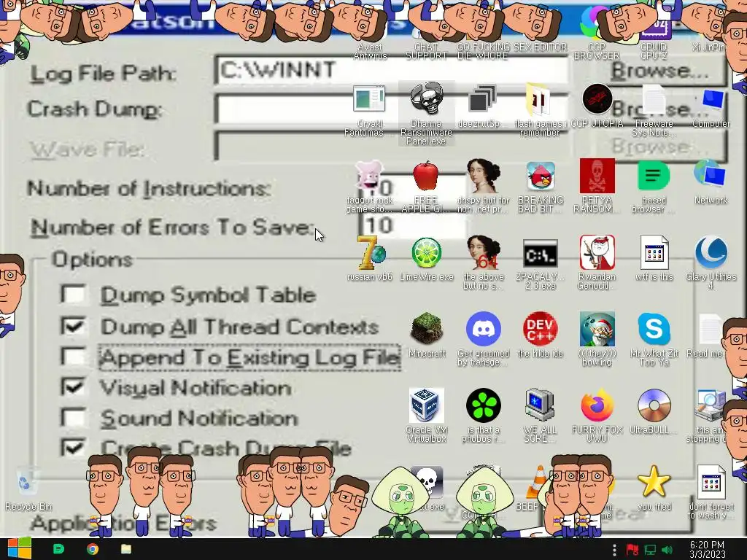Open the volume speaker tray icon

[667, 550]
